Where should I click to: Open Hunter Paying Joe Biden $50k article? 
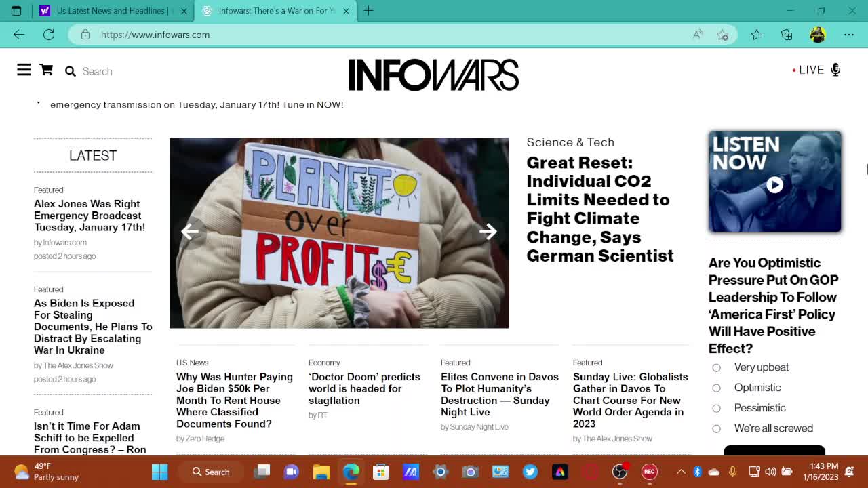[235, 400]
